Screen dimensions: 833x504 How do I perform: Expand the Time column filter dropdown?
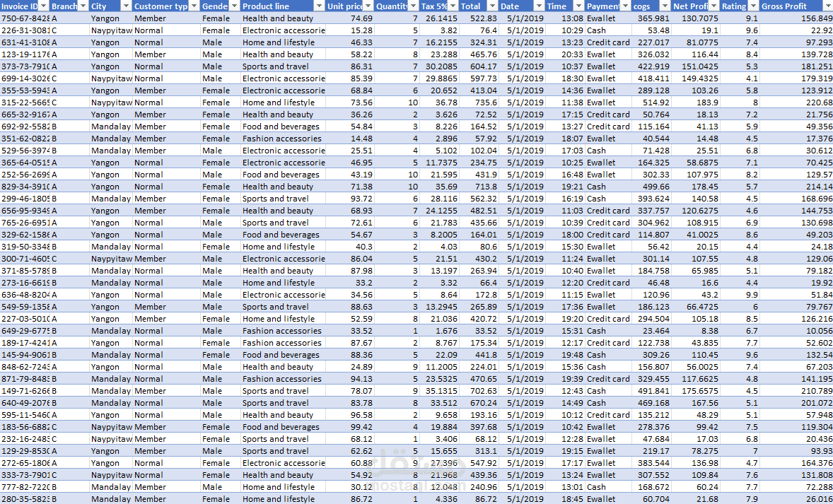578,6
